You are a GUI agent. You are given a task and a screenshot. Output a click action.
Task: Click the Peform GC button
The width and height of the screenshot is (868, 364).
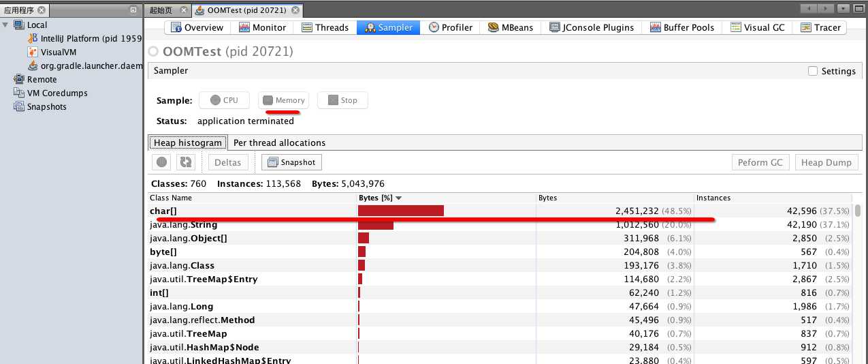click(x=760, y=162)
